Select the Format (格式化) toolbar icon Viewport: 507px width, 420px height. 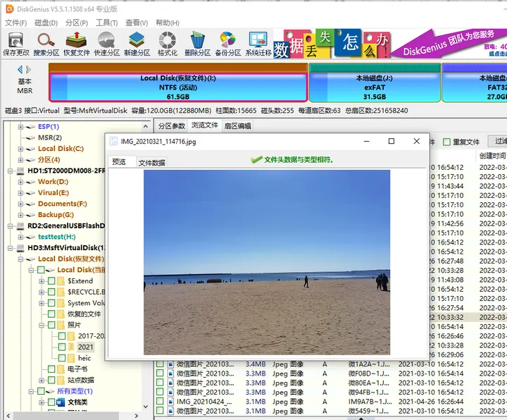pos(167,44)
